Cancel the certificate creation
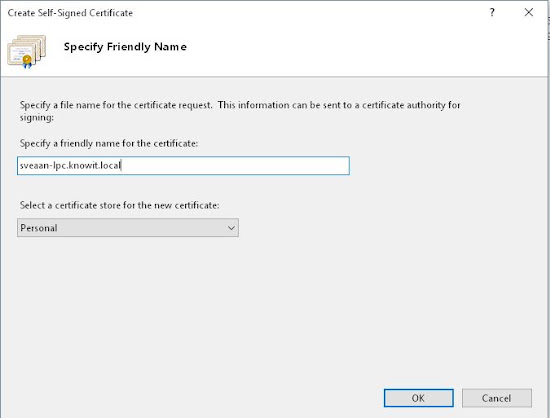This screenshot has height=418, width=550. (x=497, y=398)
